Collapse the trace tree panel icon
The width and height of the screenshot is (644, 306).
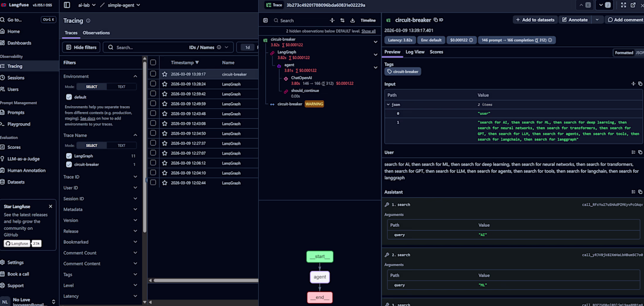(265, 20)
